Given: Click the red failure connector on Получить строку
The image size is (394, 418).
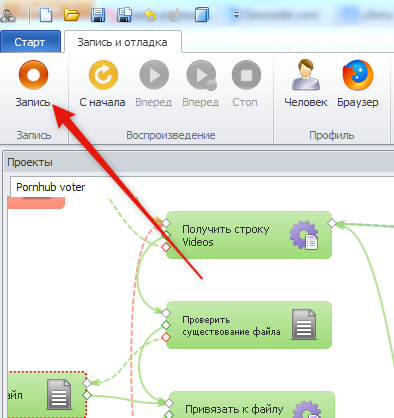Looking at the screenshot, I should [x=166, y=247].
